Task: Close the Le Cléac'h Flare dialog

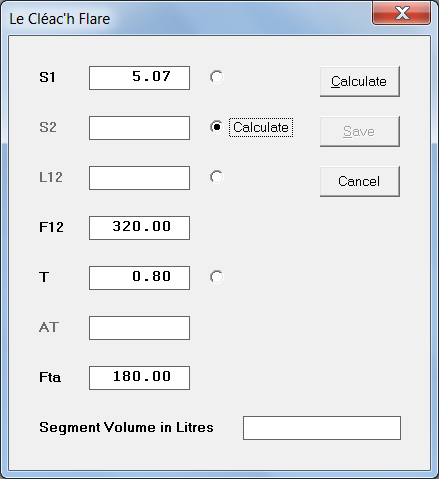Action: coord(401,13)
